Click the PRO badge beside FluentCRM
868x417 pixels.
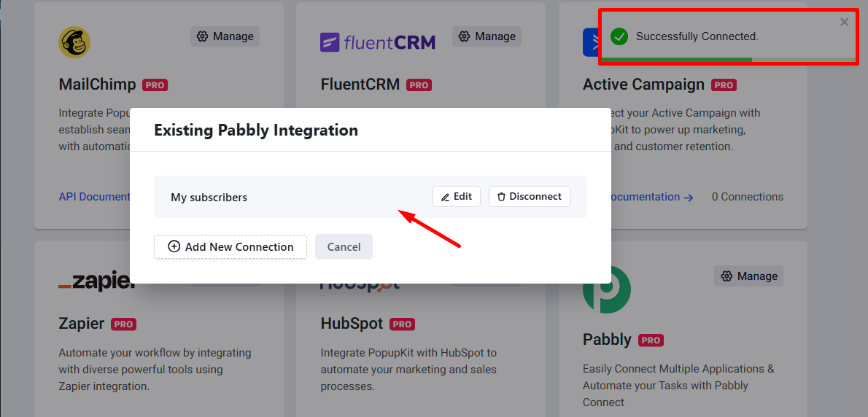[x=419, y=85]
